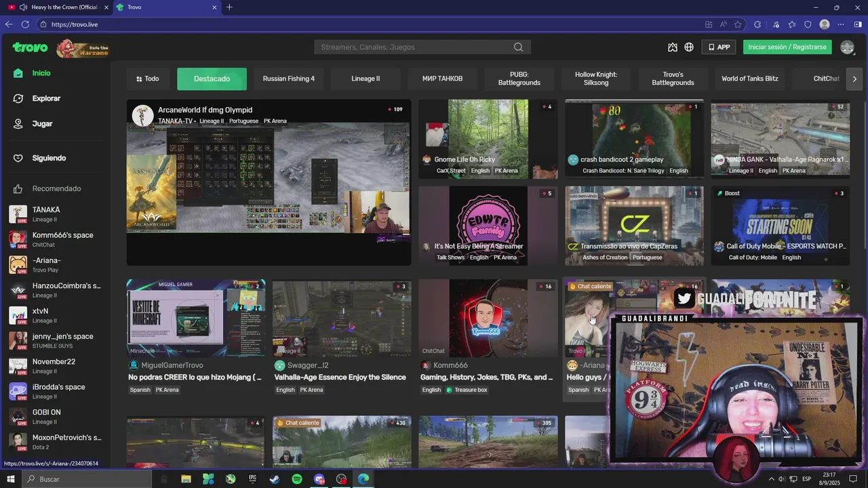Open the split screen icon in address bar

(709, 24)
